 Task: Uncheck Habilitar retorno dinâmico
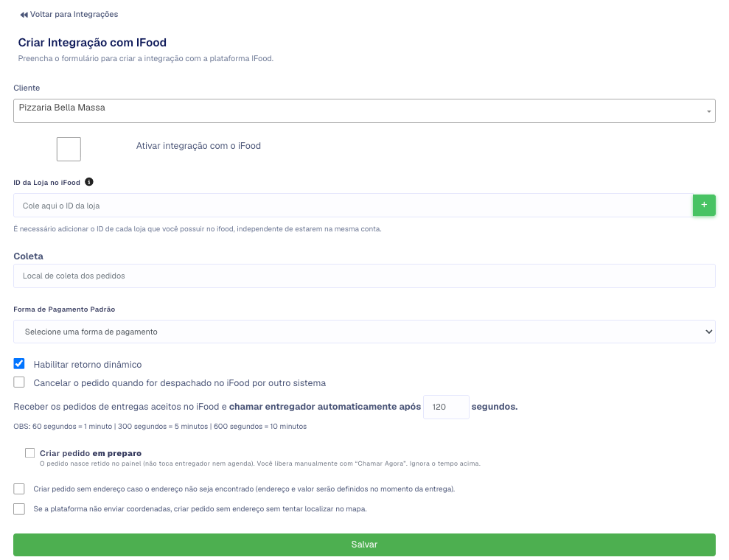pos(19,364)
